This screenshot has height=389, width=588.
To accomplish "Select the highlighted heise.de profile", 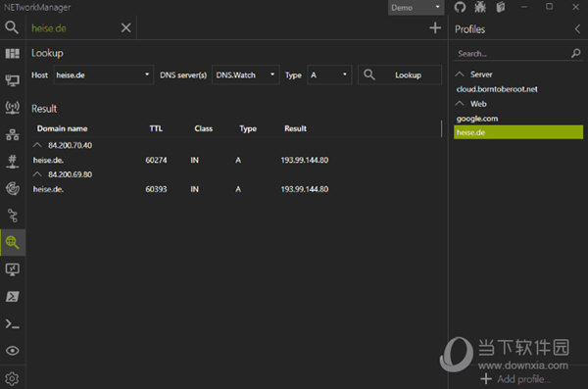I will 518,132.
